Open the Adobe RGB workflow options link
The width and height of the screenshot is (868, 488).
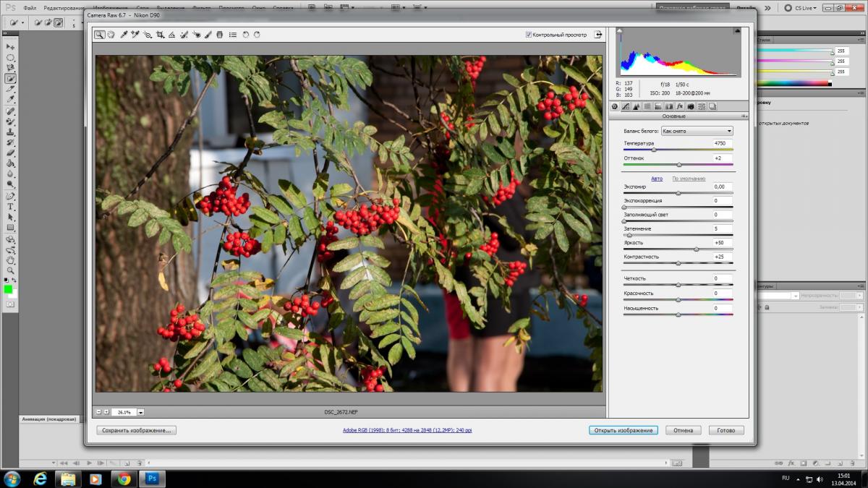point(407,430)
